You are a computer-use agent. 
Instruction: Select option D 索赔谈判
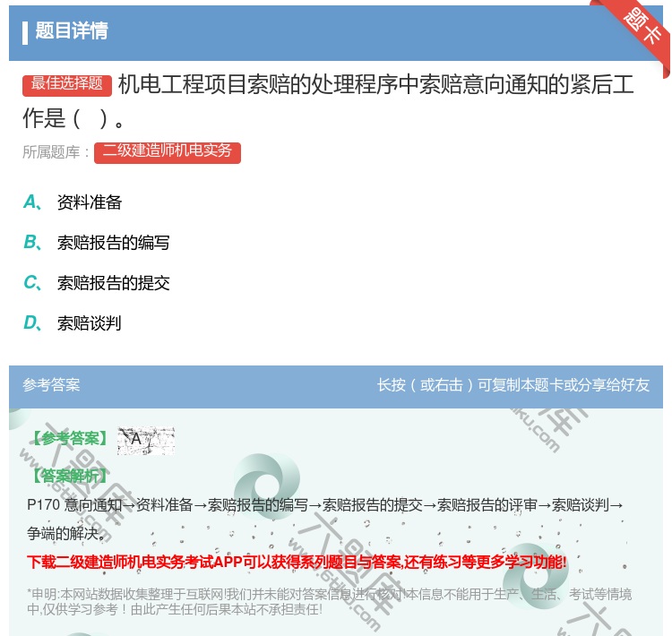73,323
